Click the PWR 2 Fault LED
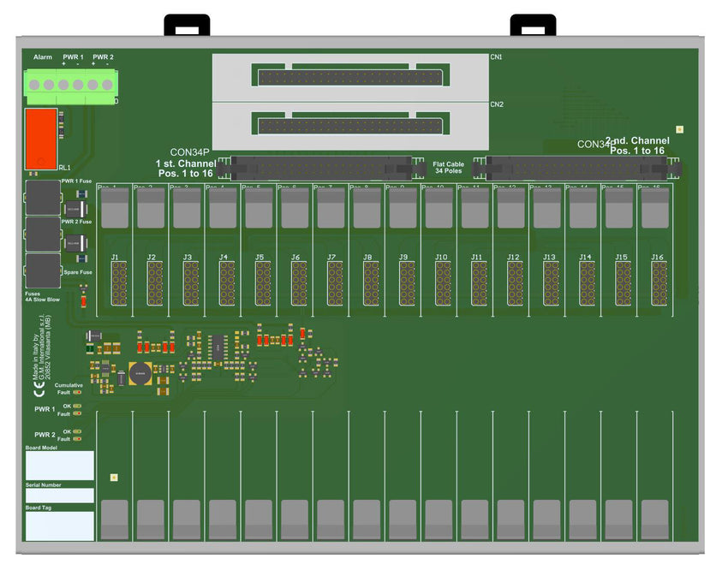 (78, 438)
